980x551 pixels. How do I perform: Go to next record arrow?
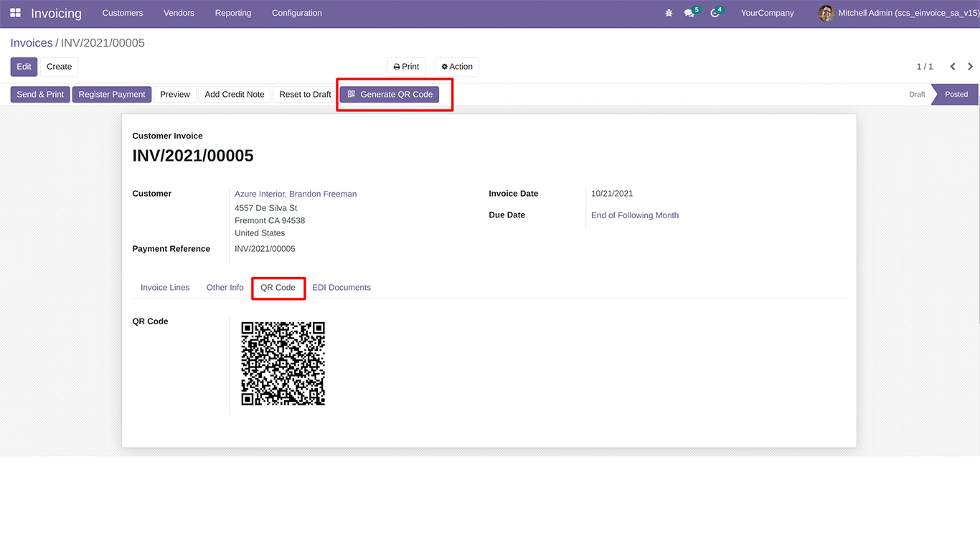click(x=971, y=67)
